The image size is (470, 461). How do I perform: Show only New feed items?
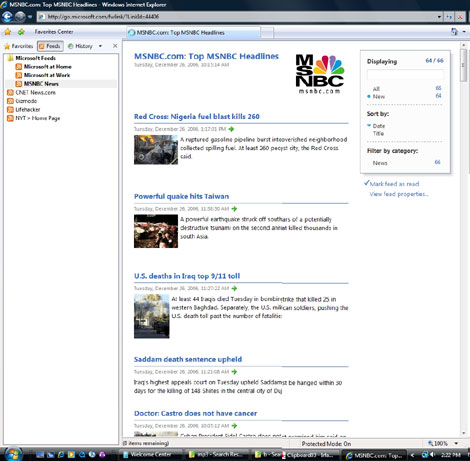point(379,97)
